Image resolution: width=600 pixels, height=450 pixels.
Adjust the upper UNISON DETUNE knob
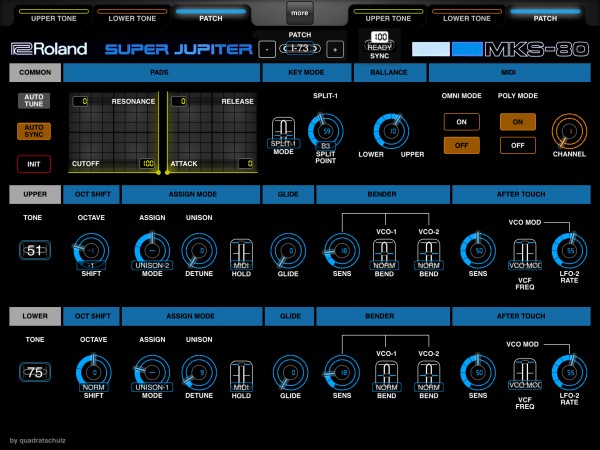[199, 251]
